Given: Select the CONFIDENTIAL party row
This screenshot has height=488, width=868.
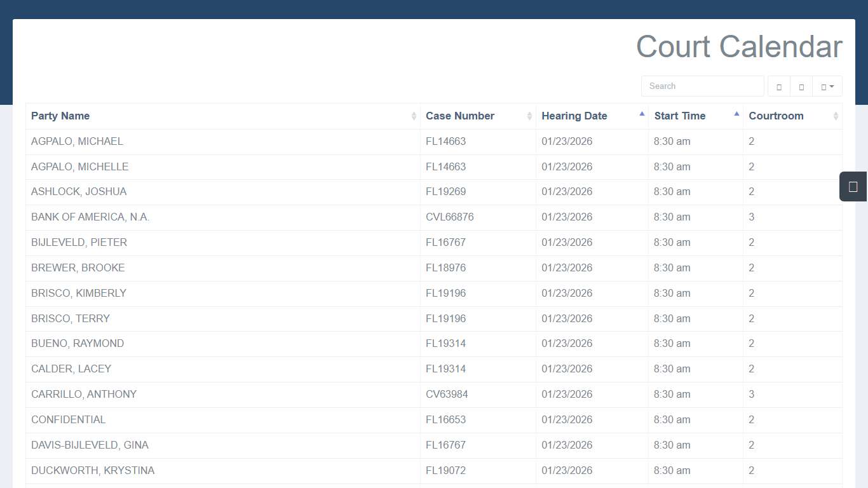Looking at the screenshot, I should (69, 420).
